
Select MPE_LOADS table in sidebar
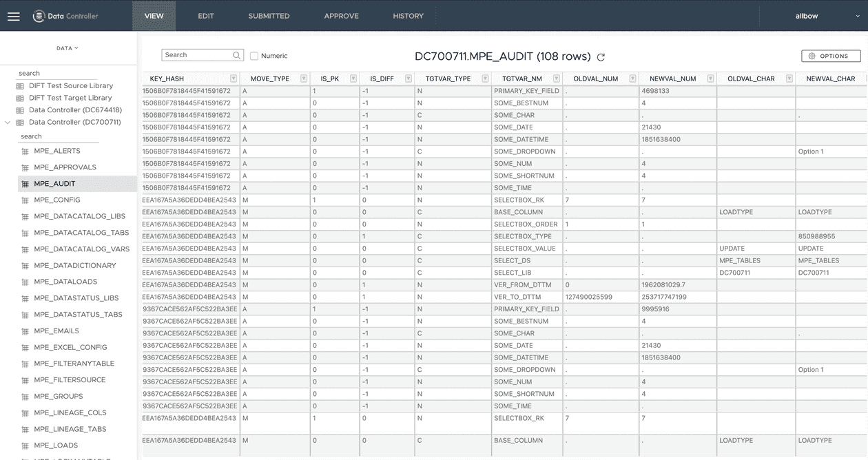[x=56, y=446]
